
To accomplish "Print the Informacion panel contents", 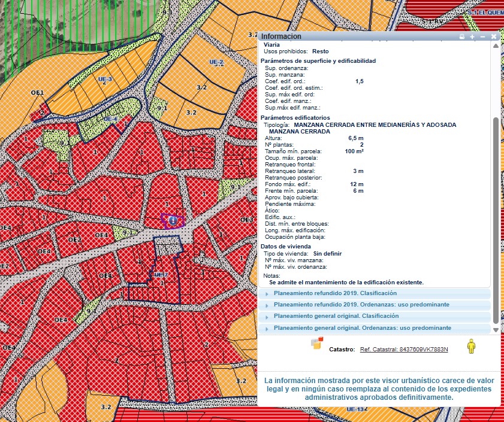I will pyautogui.click(x=462, y=37).
